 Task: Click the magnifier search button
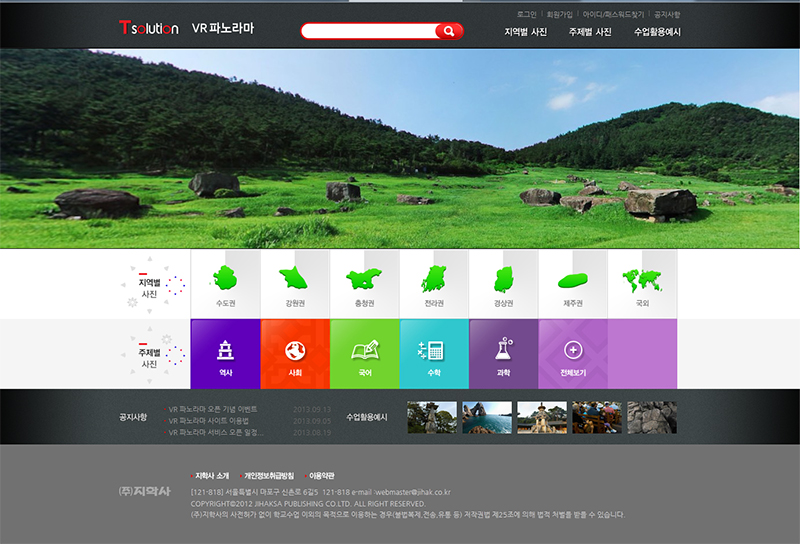(x=450, y=31)
